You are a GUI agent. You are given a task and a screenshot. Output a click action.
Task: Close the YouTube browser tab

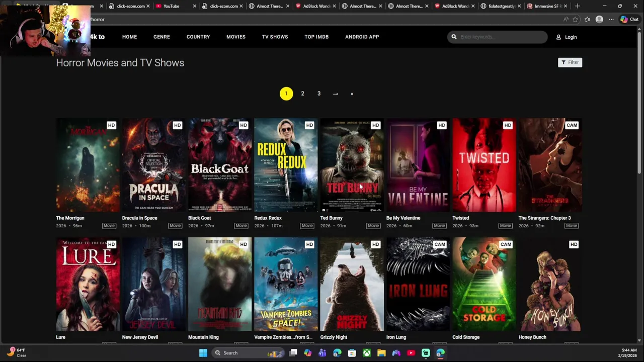194,6
